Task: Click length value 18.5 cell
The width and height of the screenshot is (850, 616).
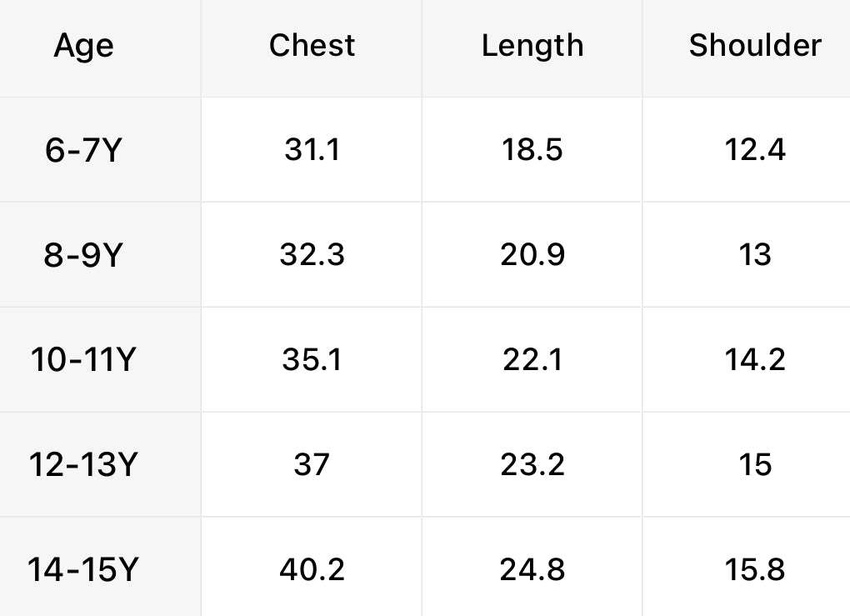Action: pos(532,151)
